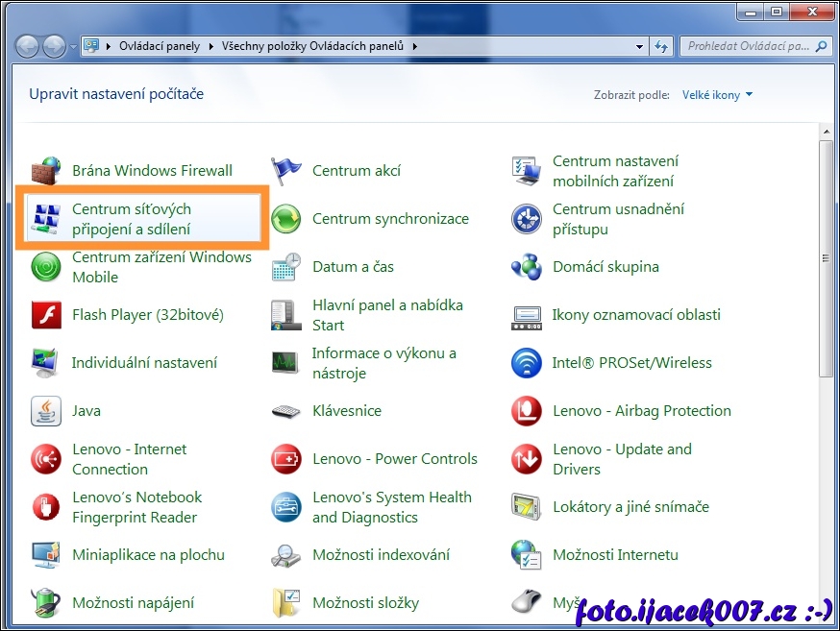
Task: Open the Klávesnice settings link
Action: point(347,411)
